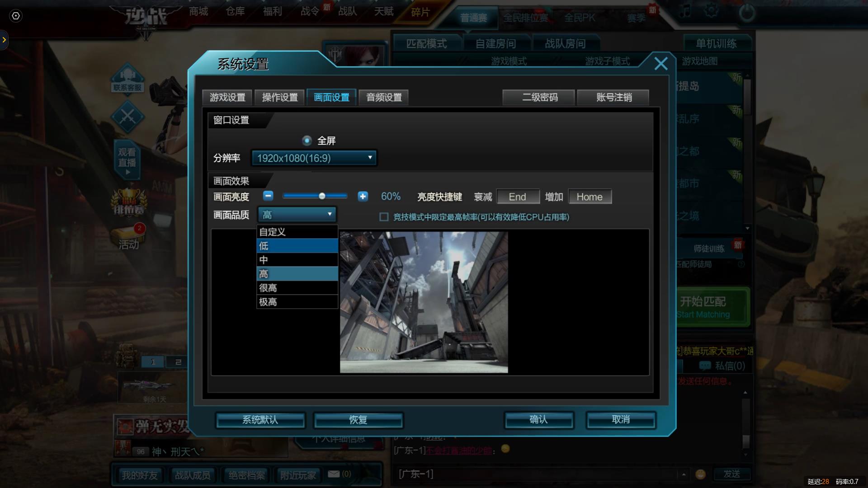Image resolution: width=868 pixels, height=488 pixels.
Task: Click the brightness slider handle
Action: (x=322, y=196)
